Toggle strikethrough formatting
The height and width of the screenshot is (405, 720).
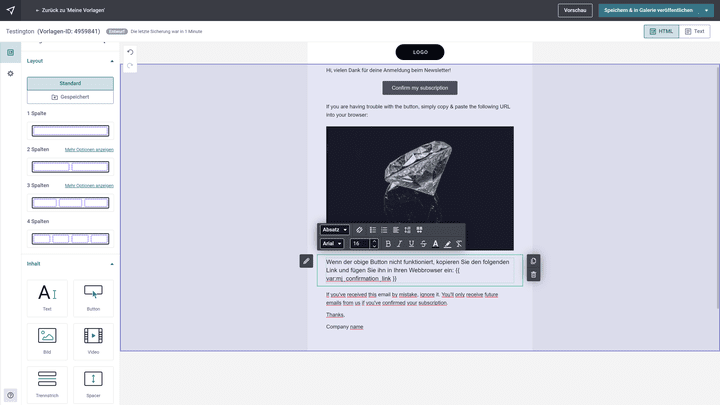(423, 244)
